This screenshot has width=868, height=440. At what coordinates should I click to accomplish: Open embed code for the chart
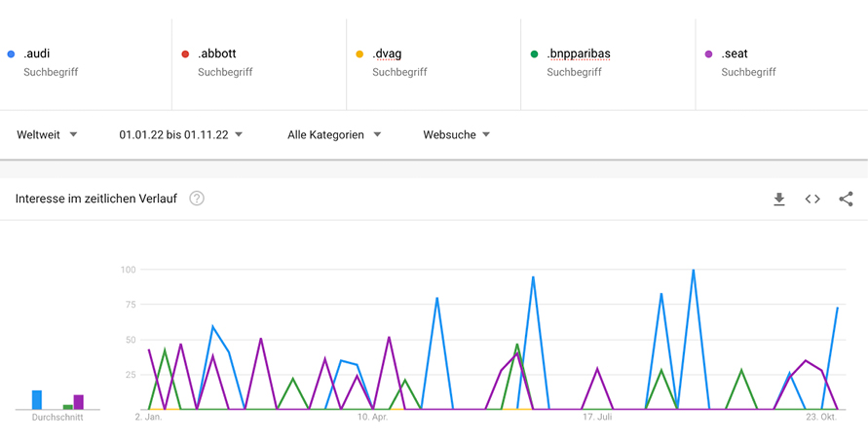tap(812, 200)
